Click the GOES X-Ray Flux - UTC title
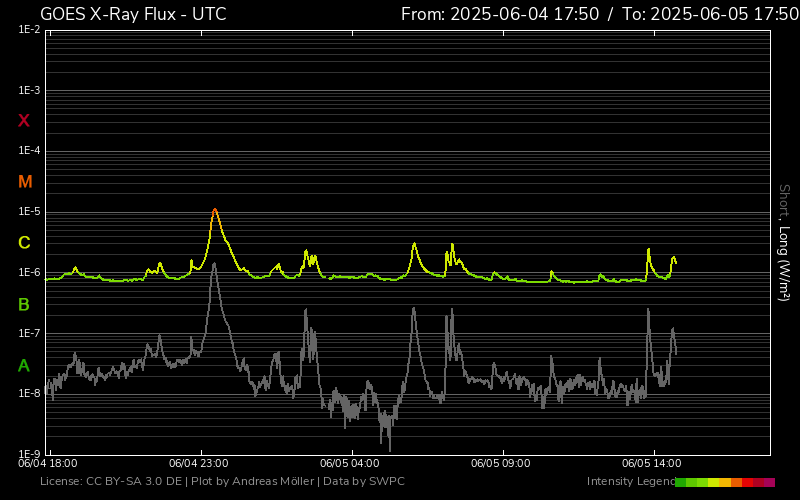Image resolution: width=800 pixels, height=500 pixels. [133, 14]
